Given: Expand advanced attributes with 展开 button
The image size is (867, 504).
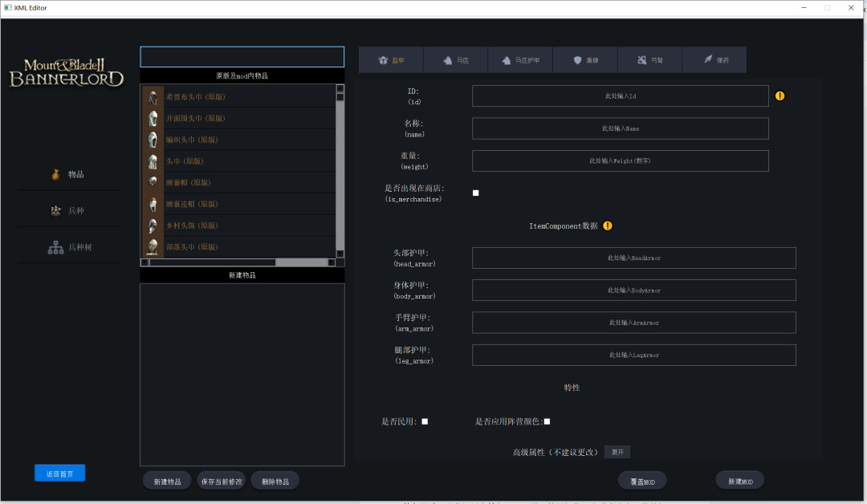Looking at the screenshot, I should [x=617, y=452].
